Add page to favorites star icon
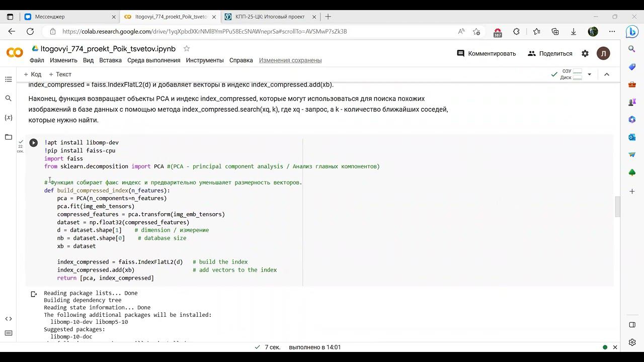Image resolution: width=644 pixels, height=362 pixels. point(476,31)
